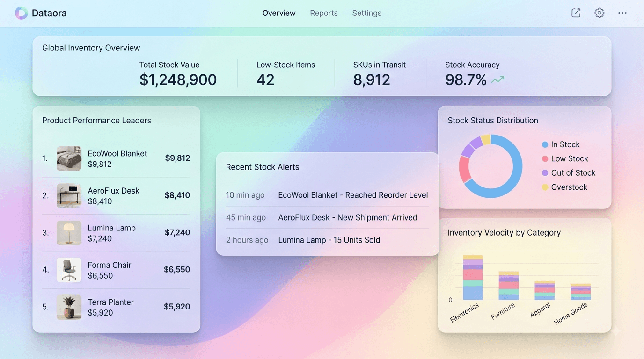The image size is (644, 359).
Task: Open the three-dot more options menu
Action: pos(622,13)
